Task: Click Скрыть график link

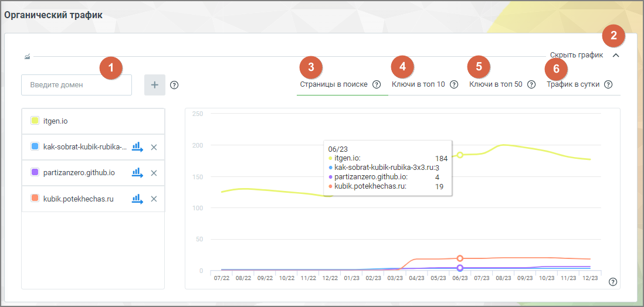Action: [x=577, y=55]
